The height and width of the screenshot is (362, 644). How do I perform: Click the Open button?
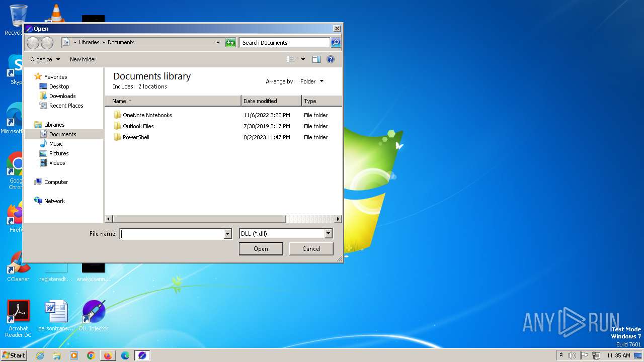tap(261, 249)
